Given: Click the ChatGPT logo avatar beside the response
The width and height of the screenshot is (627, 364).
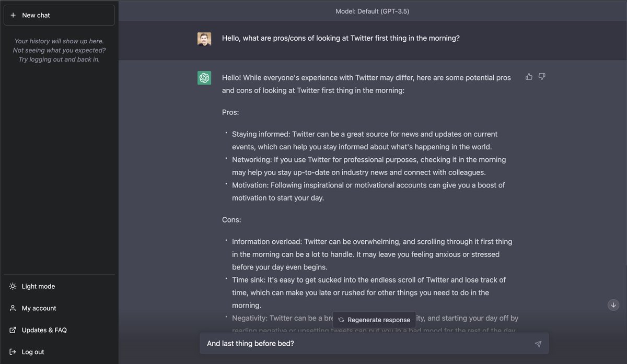Looking at the screenshot, I should pyautogui.click(x=204, y=78).
